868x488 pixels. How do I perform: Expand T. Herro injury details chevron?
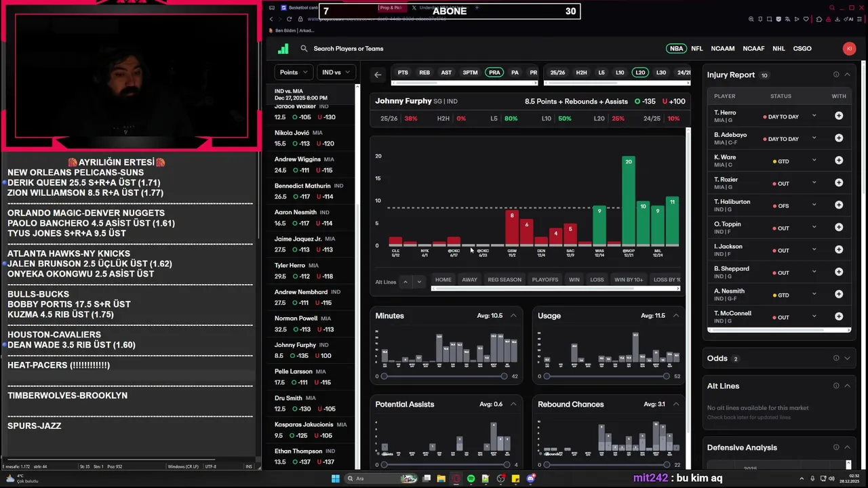(x=814, y=116)
